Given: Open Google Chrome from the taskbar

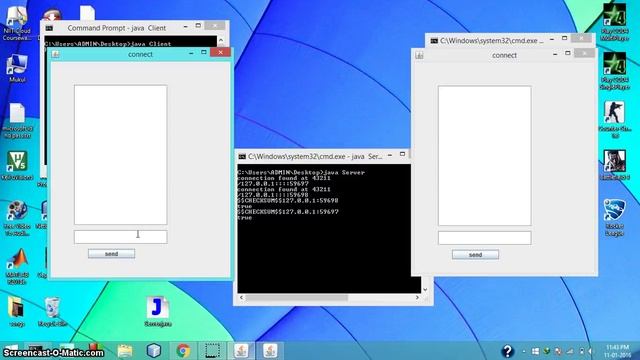Looking at the screenshot, I should pos(183,351).
